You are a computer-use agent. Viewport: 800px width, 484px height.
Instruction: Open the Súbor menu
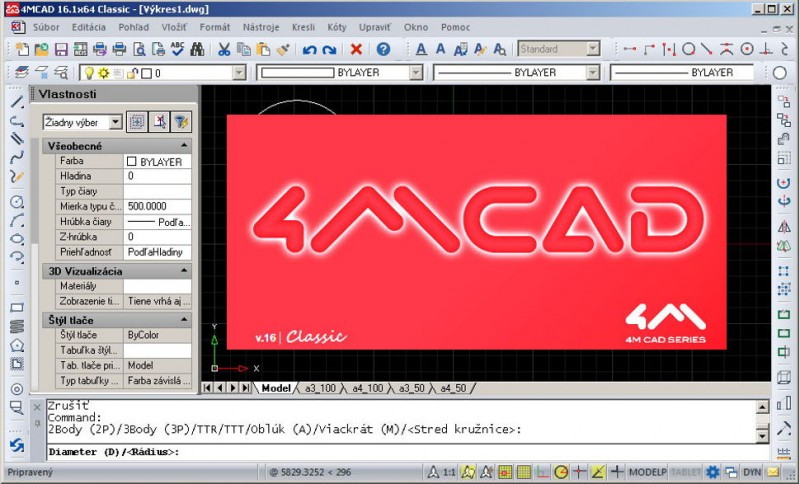[46, 27]
